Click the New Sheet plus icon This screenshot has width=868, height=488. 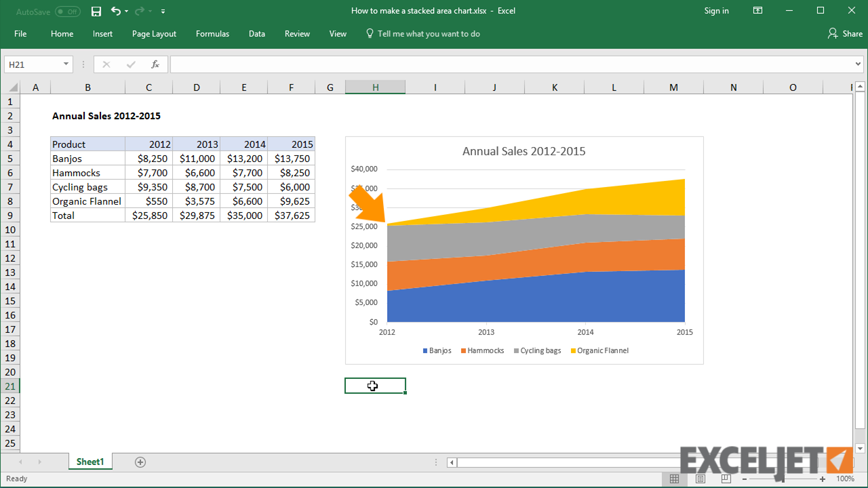[140, 462]
